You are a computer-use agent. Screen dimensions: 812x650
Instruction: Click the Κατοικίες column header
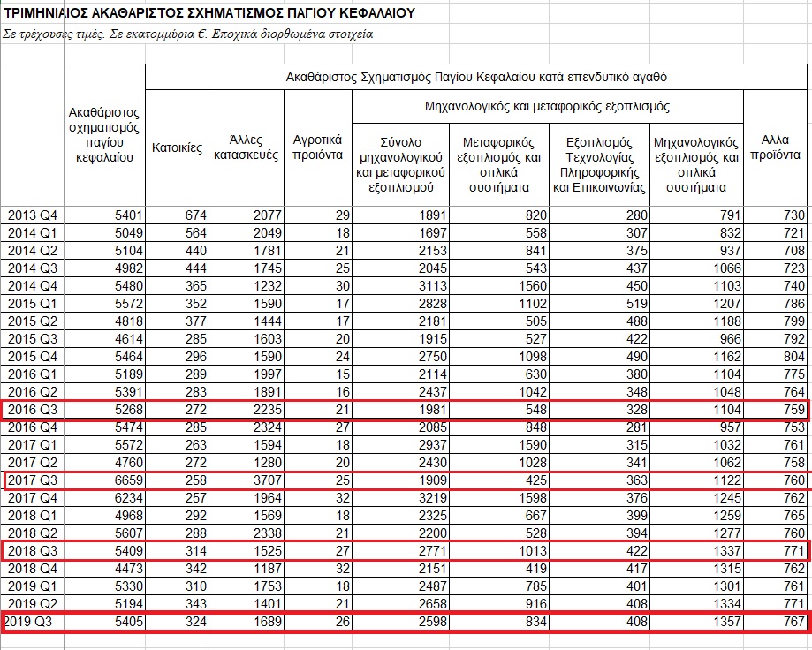coord(178,147)
